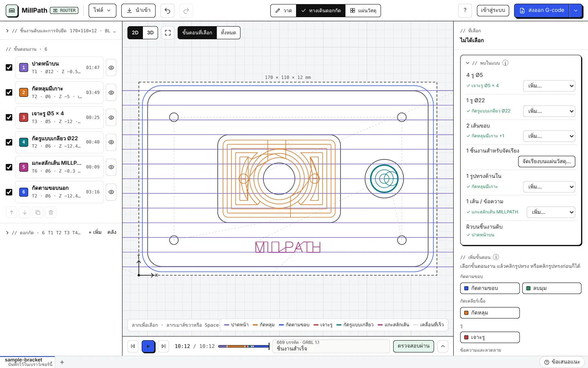
Task: Hide the แกะสลักเส้น MILLPATH toolpath
Action: tap(111, 167)
